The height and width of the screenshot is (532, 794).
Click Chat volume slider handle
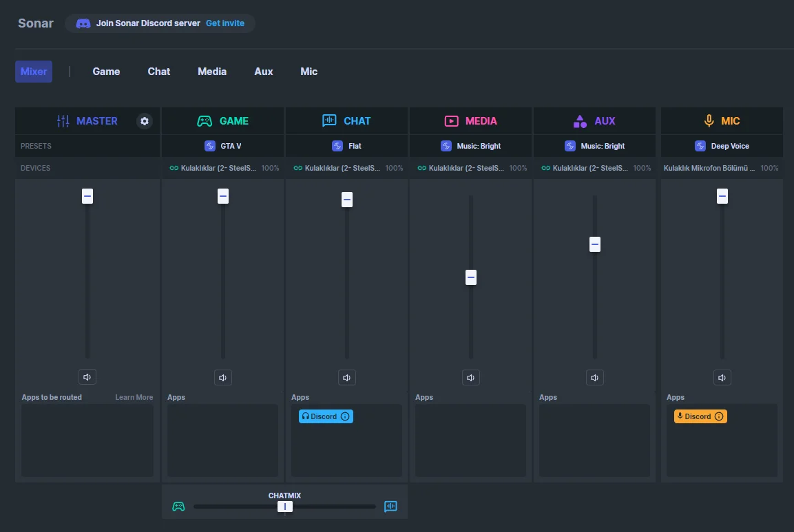(x=347, y=200)
